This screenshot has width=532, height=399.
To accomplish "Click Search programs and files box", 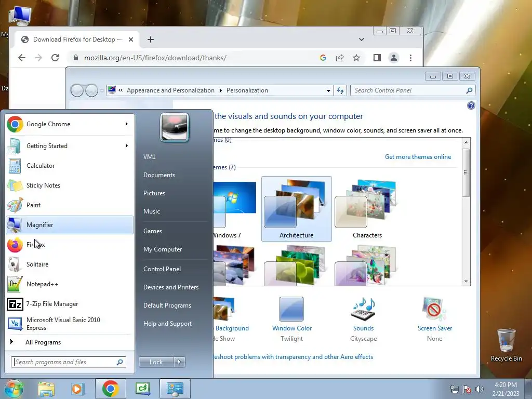I will point(69,362).
